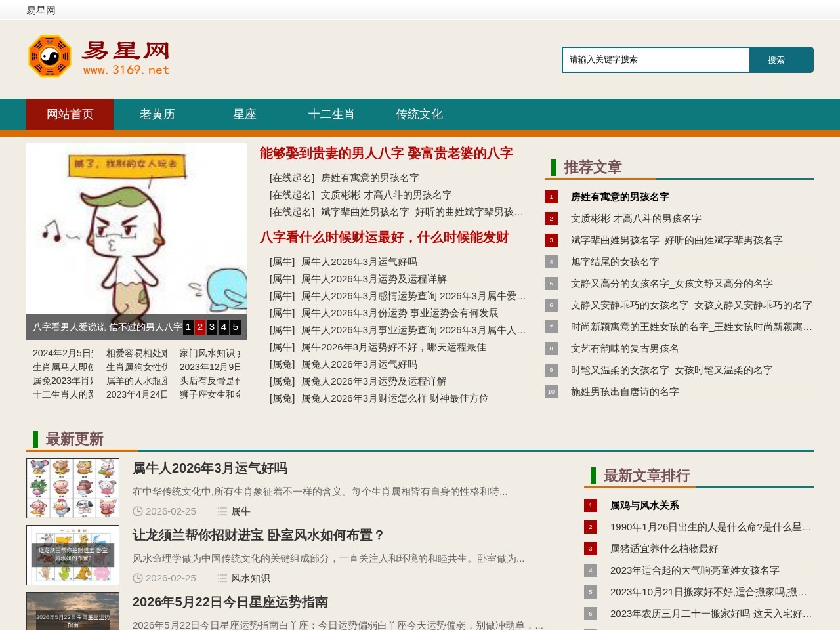
Task: Click the 易星网 bagua logo
Action: point(49,56)
